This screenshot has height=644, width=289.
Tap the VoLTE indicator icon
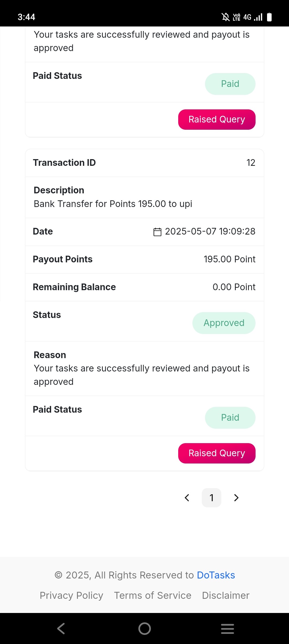[237, 17]
